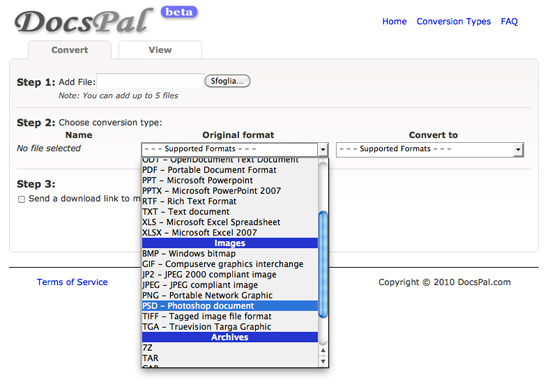Screen dimensions: 550x389
Task: Choose TIFF – Tagged image file format
Action: pyautogui.click(x=230, y=316)
